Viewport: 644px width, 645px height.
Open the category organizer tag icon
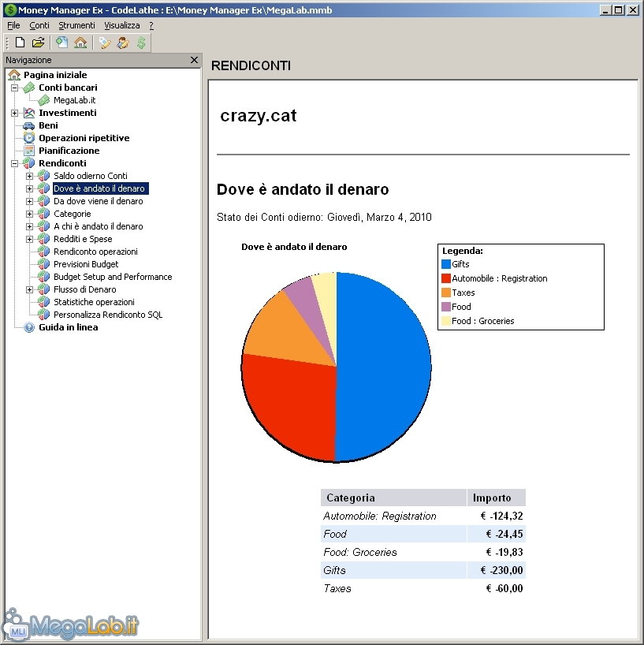click(x=104, y=43)
